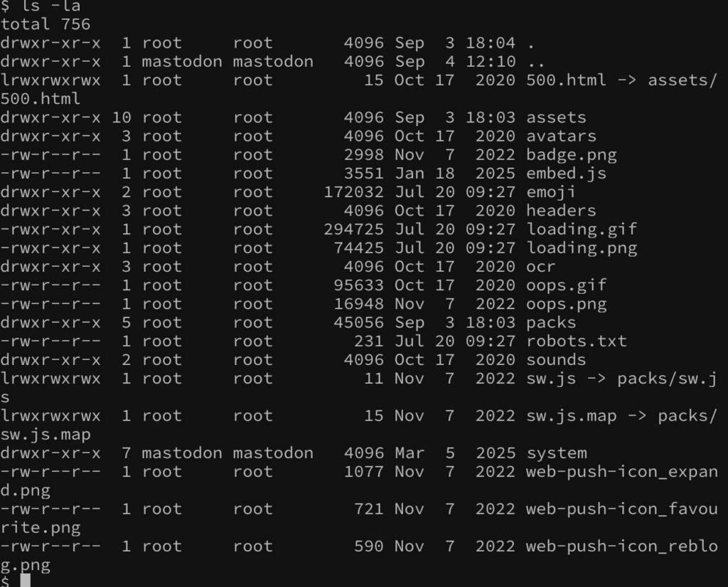Screen dimensions: 728x587
Task: Click the 'emoji' directory name
Action: [551, 192]
